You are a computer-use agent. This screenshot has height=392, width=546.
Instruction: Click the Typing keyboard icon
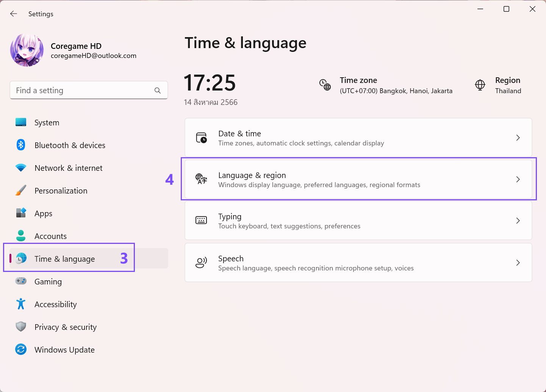tap(201, 220)
